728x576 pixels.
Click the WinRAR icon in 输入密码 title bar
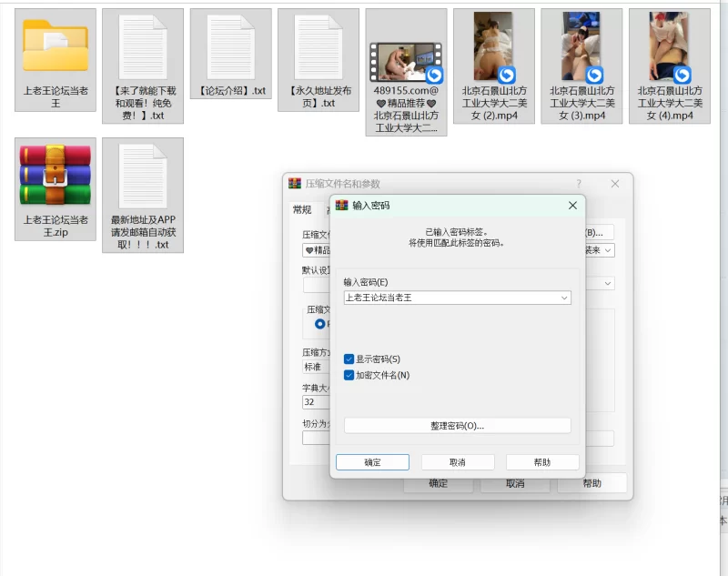[x=342, y=206]
